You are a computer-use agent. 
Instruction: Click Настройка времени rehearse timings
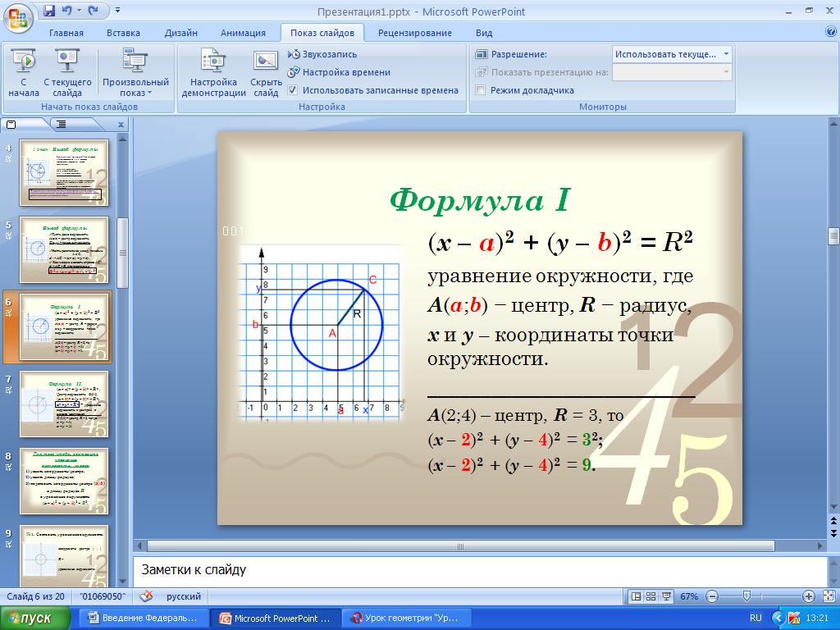[x=339, y=72]
